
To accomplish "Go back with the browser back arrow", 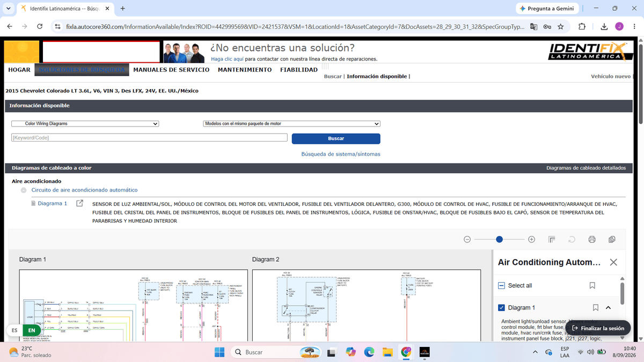I will (x=10, y=26).
